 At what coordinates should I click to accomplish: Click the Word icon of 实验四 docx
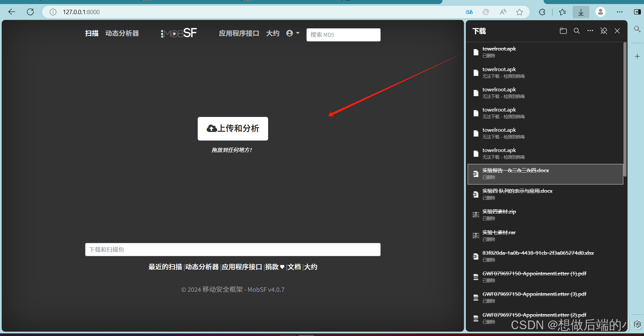coord(476,194)
